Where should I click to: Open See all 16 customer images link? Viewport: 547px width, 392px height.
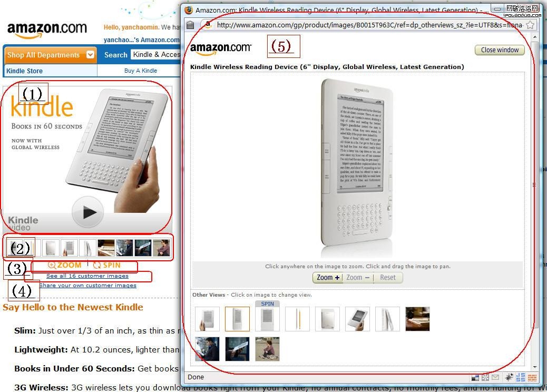pos(87,276)
